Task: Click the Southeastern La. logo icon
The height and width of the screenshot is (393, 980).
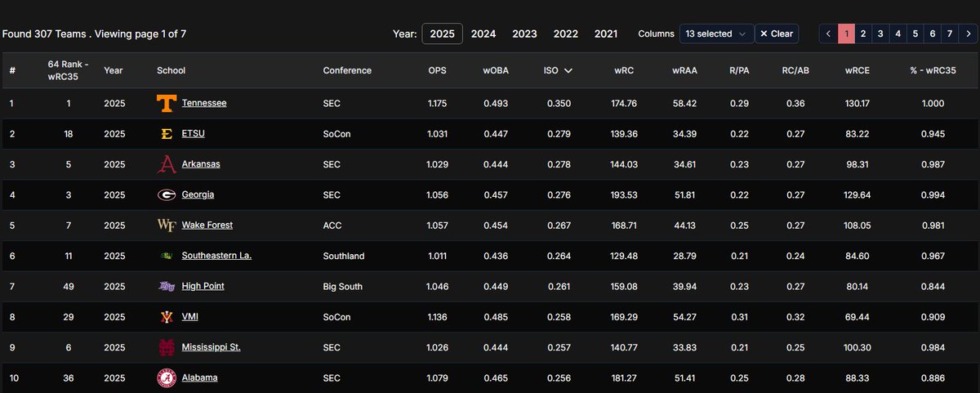Action: pos(167,256)
